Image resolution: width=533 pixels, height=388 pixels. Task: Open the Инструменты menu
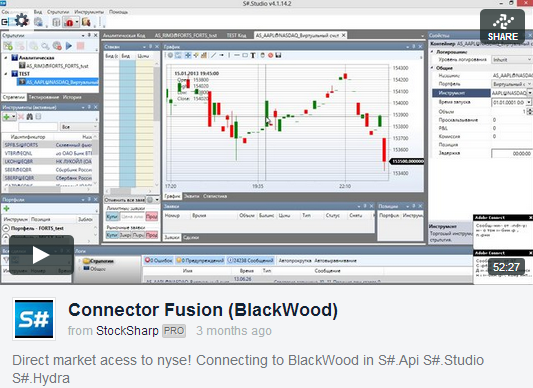89,12
